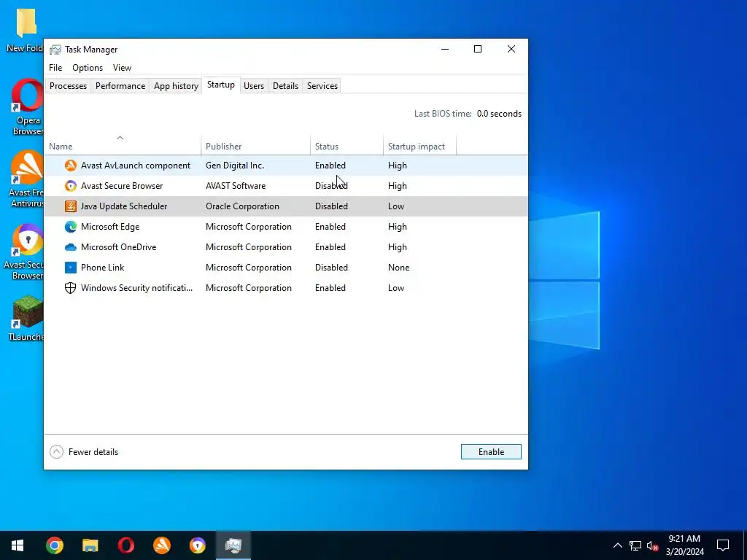
Task: Switch to the Services tab
Action: point(322,86)
